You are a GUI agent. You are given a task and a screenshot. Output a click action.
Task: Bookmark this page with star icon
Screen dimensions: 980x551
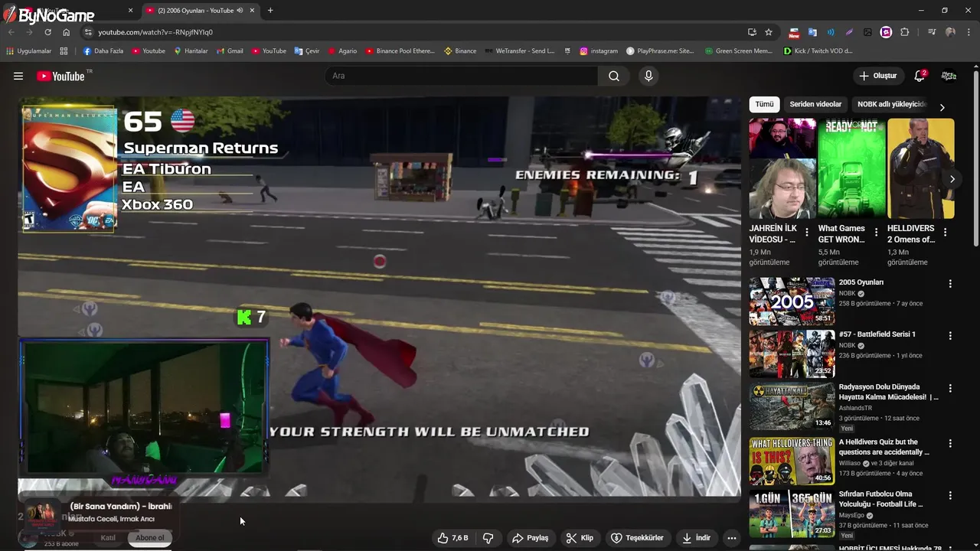point(769,32)
